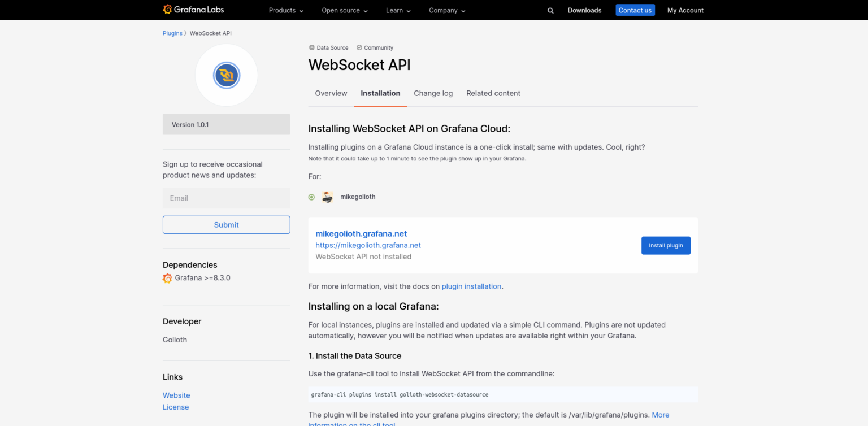This screenshot has width=868, height=426.
Task: Click the mikegolioth avatar icon
Action: pos(328,197)
